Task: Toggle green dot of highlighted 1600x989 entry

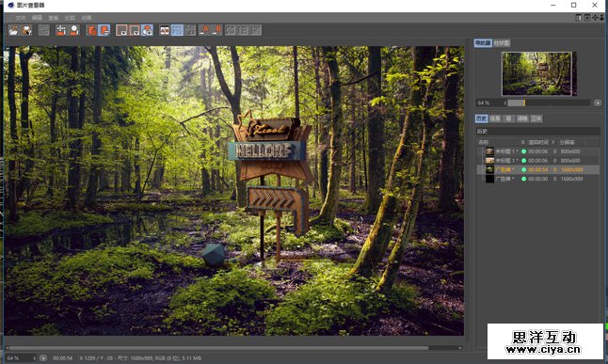Action: click(x=523, y=170)
